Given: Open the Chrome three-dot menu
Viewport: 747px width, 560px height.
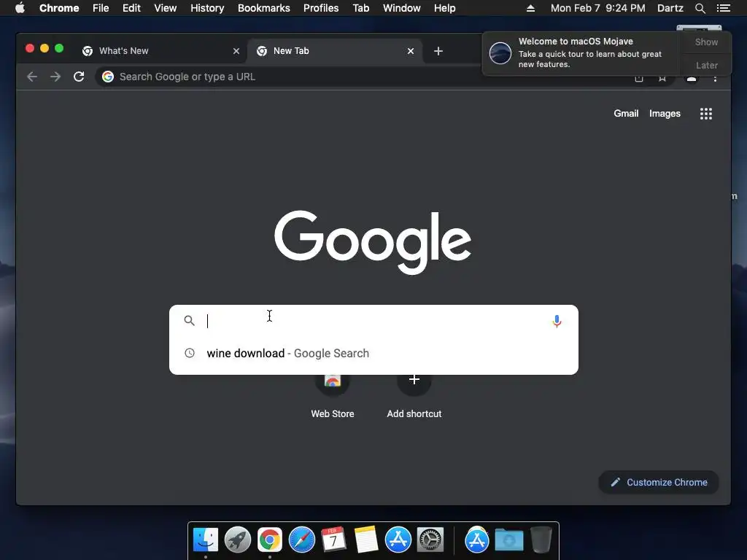Looking at the screenshot, I should [x=715, y=79].
